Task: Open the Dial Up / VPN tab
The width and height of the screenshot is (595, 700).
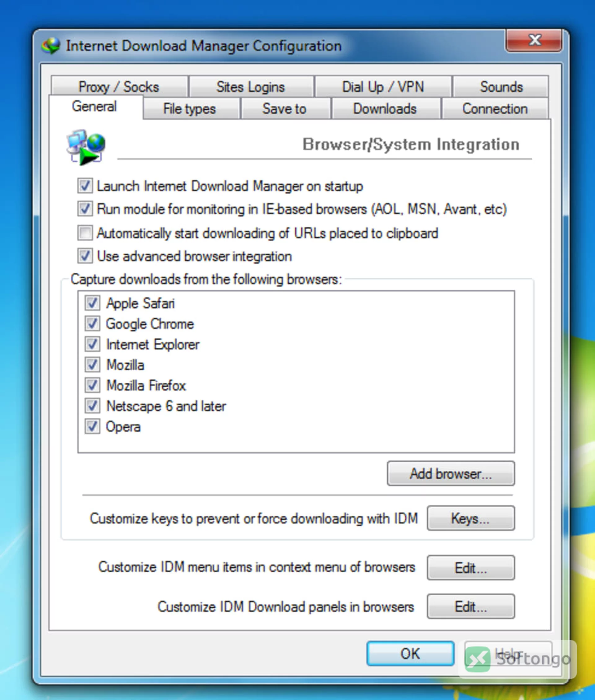Action: (x=383, y=87)
